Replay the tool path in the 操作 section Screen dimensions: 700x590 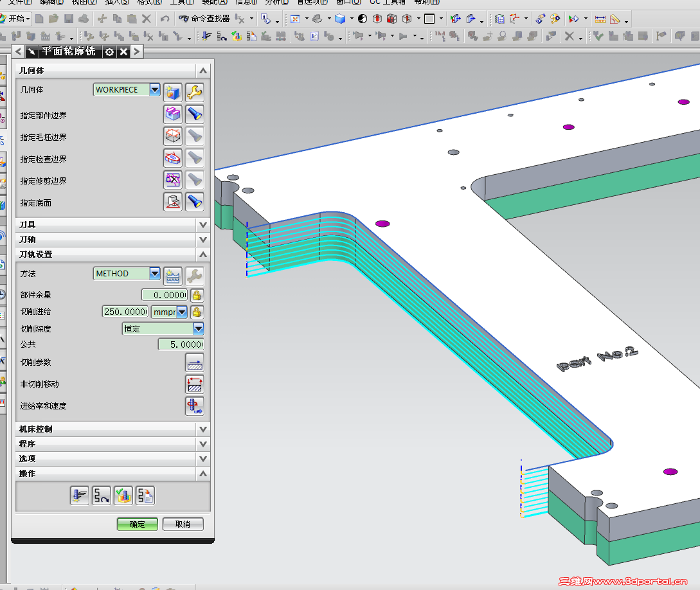click(102, 496)
